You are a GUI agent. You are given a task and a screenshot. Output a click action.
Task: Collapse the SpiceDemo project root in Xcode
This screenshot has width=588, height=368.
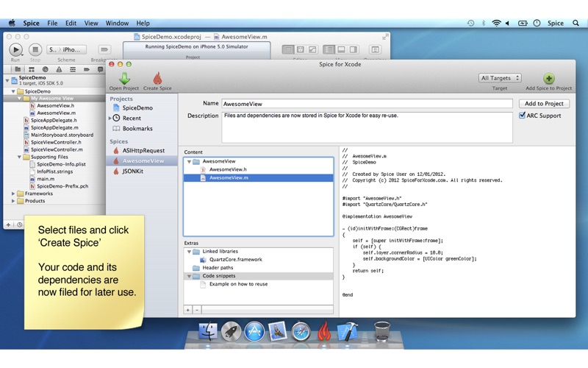[7, 80]
